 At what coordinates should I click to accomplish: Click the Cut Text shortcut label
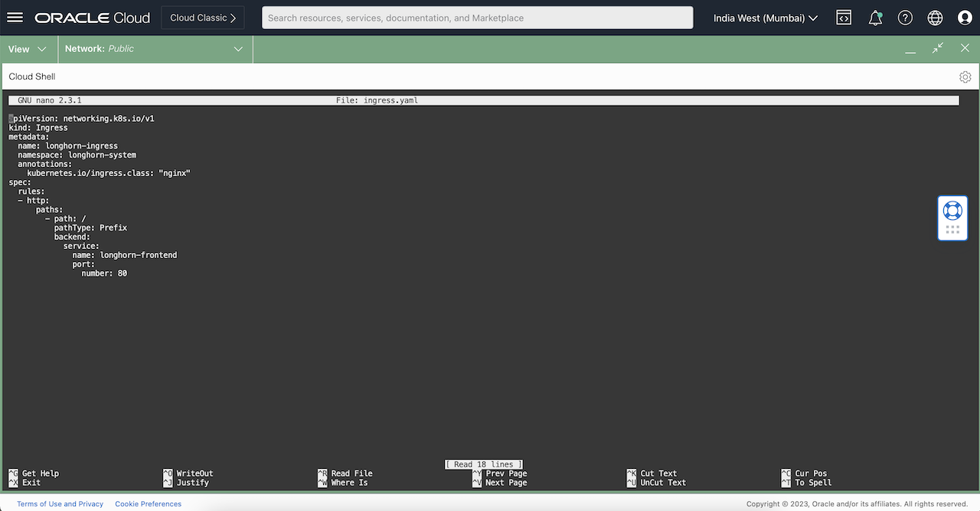[x=659, y=473]
